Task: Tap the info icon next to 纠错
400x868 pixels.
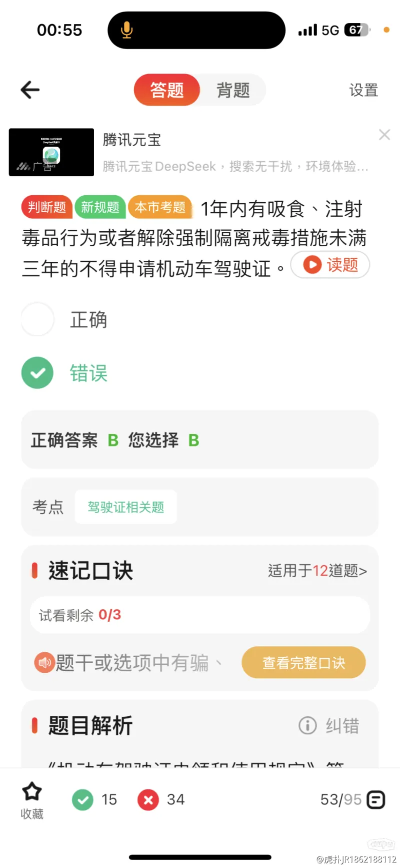Action: pyautogui.click(x=307, y=725)
